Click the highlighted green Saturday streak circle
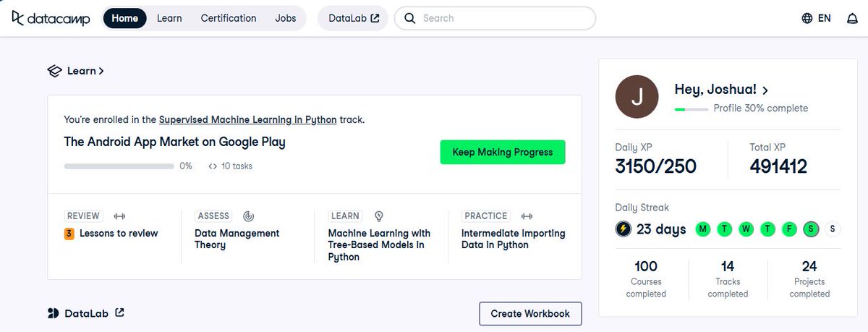868x332 pixels. (x=811, y=229)
